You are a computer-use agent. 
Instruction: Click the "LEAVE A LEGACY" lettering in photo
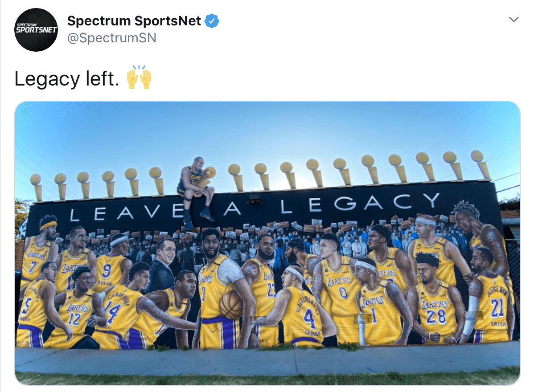point(254,207)
